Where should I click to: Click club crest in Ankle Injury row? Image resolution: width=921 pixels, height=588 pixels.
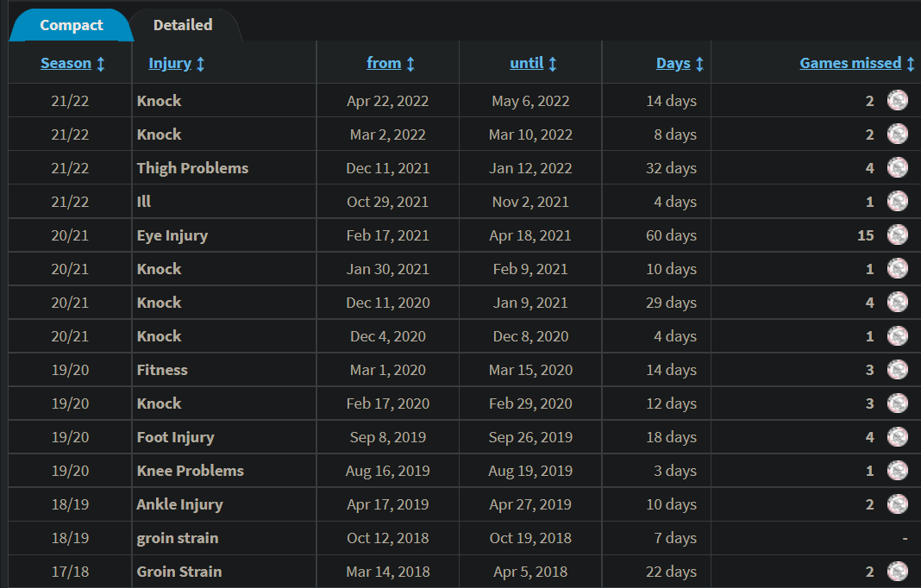(x=898, y=504)
